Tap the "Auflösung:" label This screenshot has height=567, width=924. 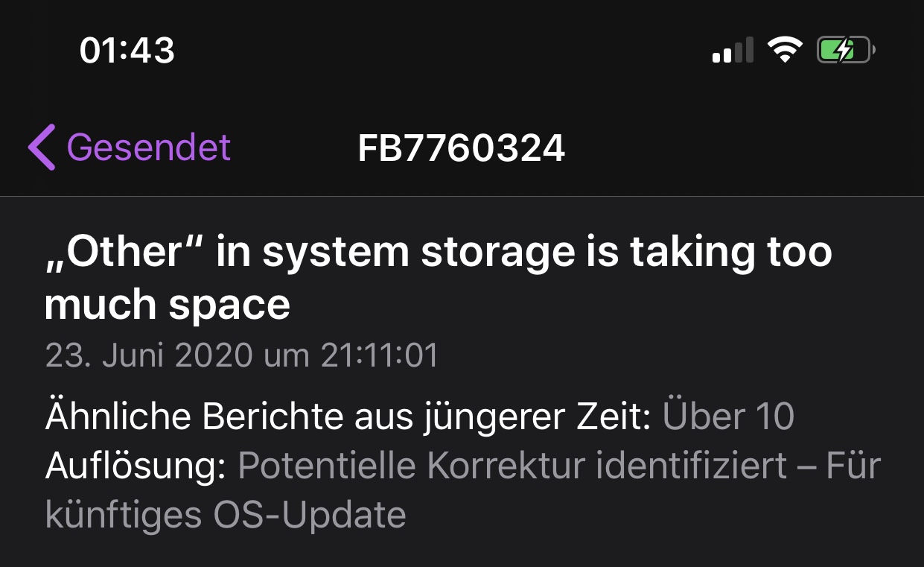(136, 466)
